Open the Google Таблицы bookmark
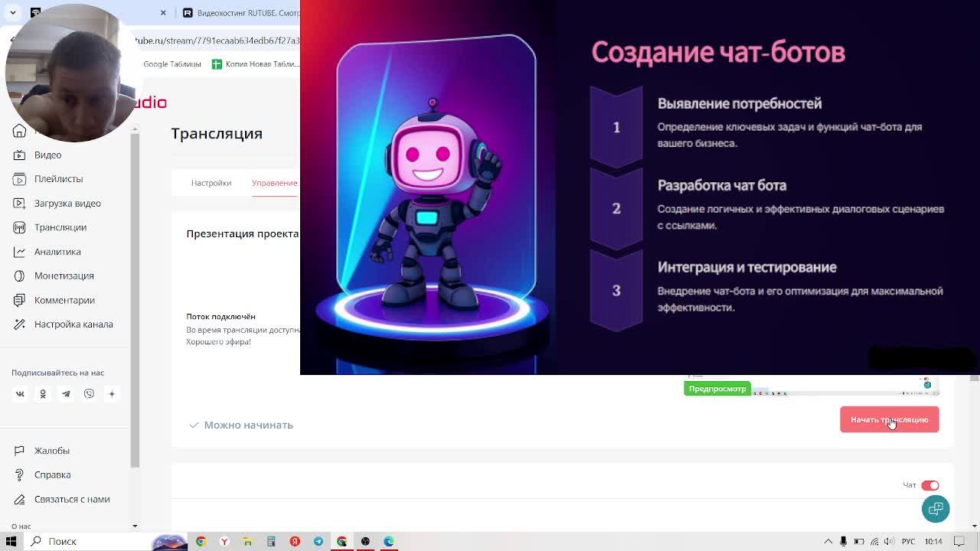Screen dimensions: 980x551 click(x=171, y=64)
